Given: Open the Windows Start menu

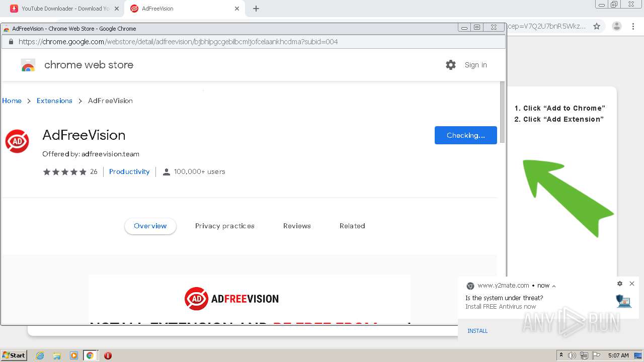Looking at the screenshot, I should pyautogui.click(x=14, y=355).
